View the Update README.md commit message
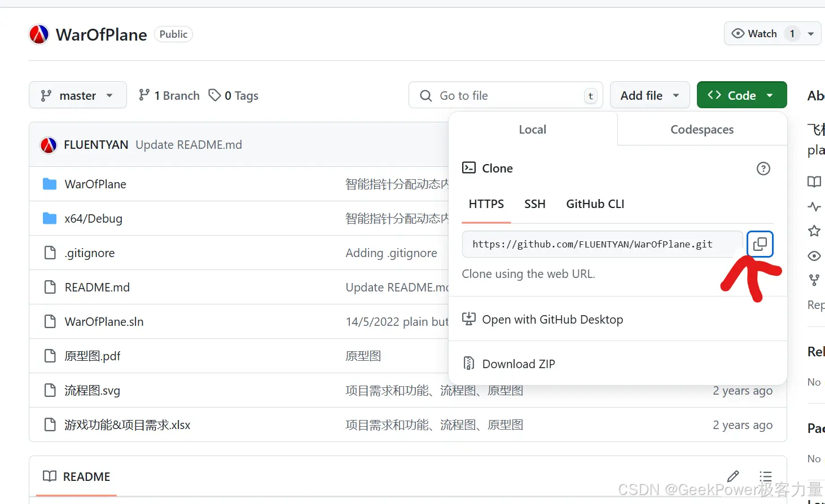 coord(188,144)
